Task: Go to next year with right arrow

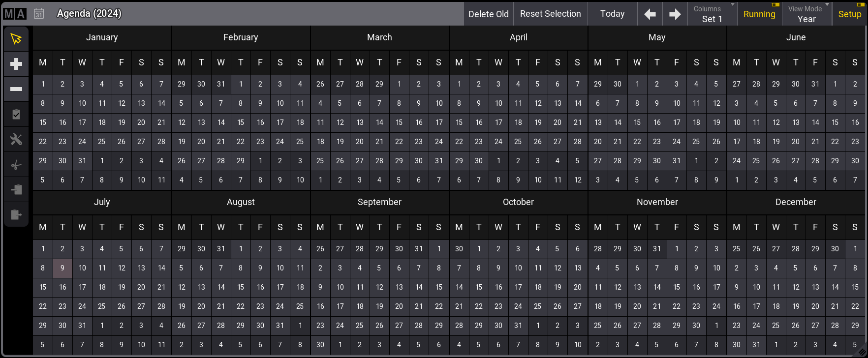Action: [x=675, y=14]
